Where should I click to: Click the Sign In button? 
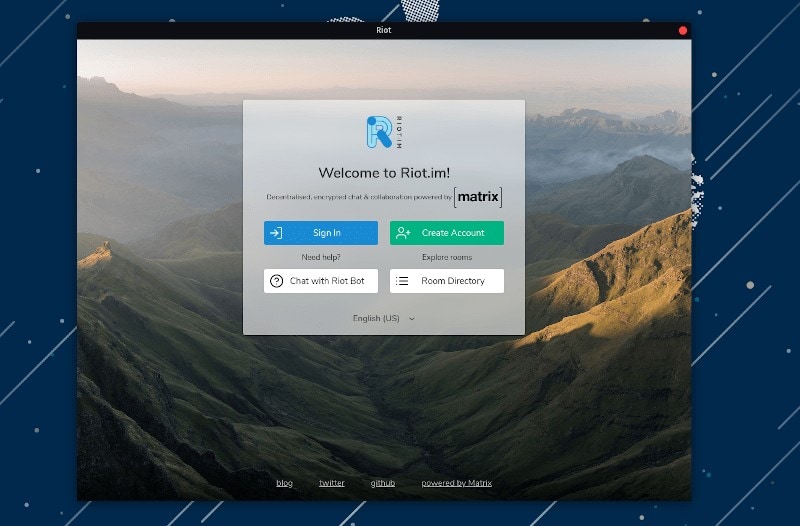pos(320,233)
